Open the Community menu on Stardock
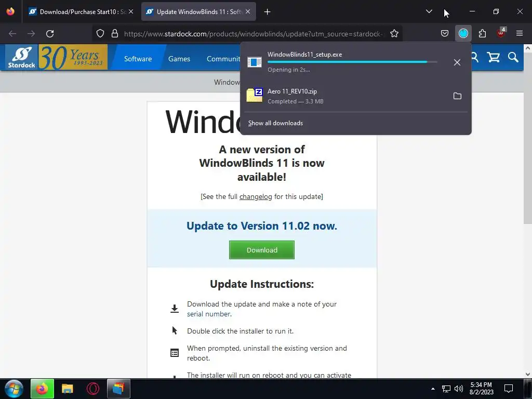 (x=223, y=59)
